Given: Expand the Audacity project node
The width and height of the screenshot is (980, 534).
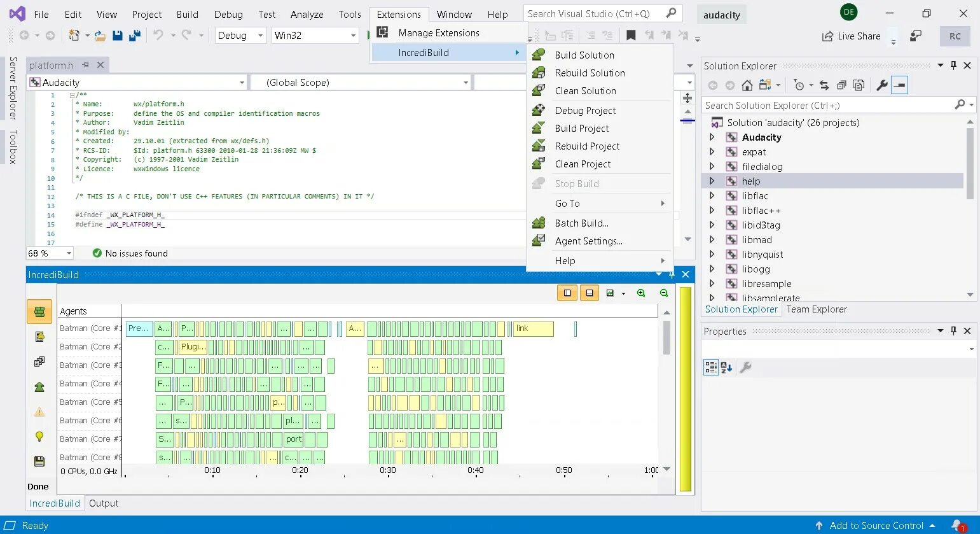Looking at the screenshot, I should tap(712, 137).
